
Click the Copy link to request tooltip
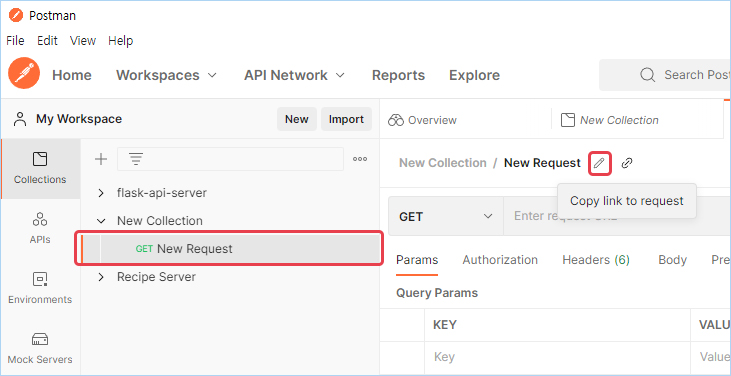[627, 201]
